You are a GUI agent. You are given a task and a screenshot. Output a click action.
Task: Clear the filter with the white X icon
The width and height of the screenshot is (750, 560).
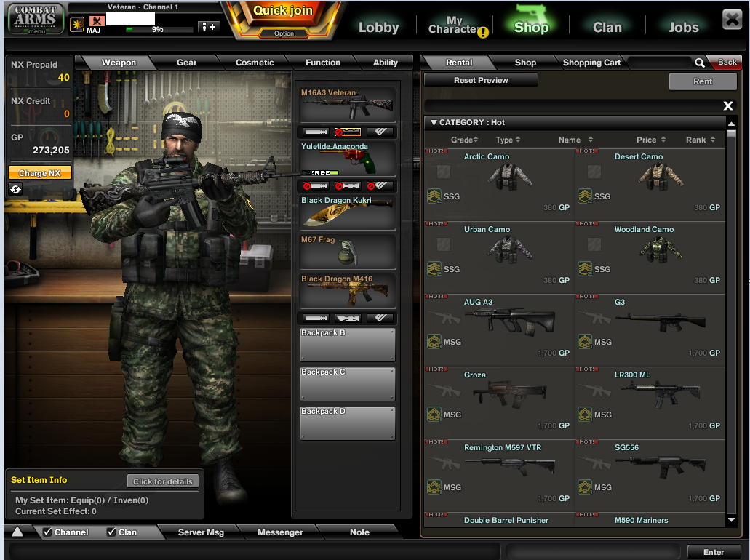pyautogui.click(x=728, y=105)
